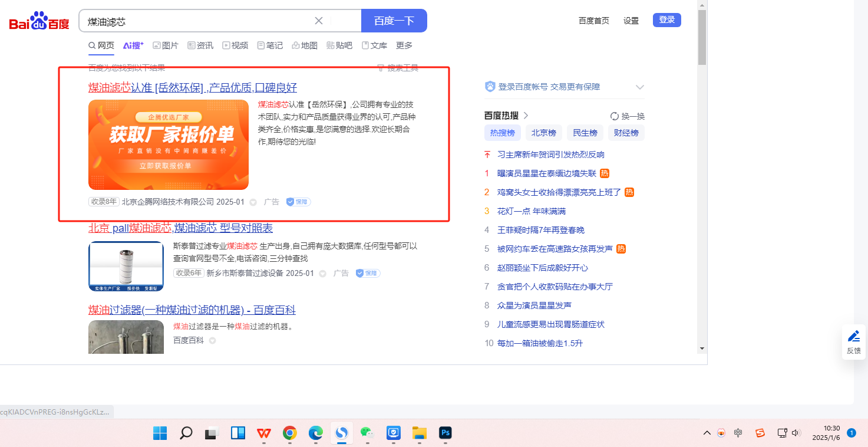The width and height of the screenshot is (868, 447).
Task: Open WeChat from the taskbar
Action: click(x=367, y=433)
